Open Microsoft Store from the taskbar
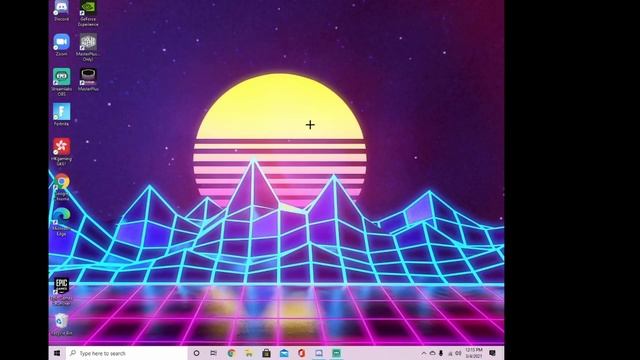 click(x=267, y=353)
